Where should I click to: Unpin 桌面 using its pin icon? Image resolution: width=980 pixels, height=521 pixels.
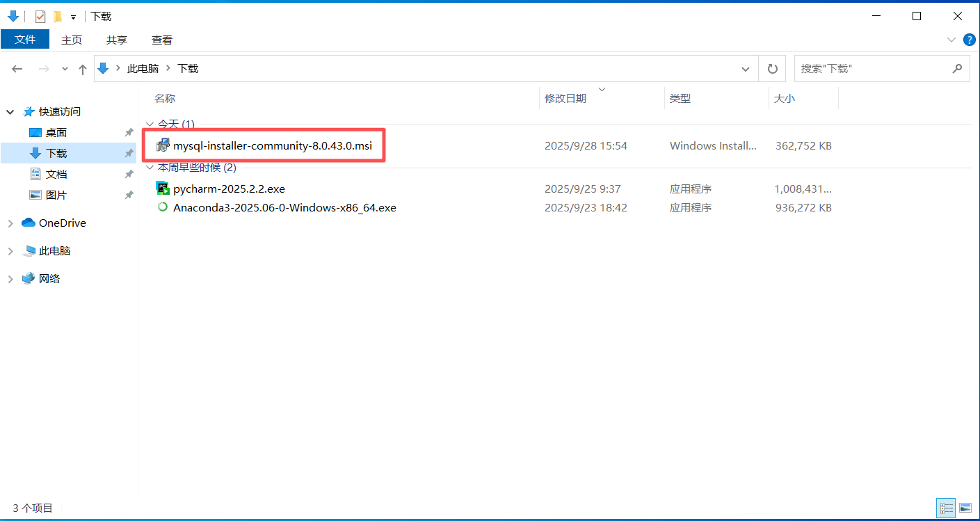pyautogui.click(x=129, y=132)
